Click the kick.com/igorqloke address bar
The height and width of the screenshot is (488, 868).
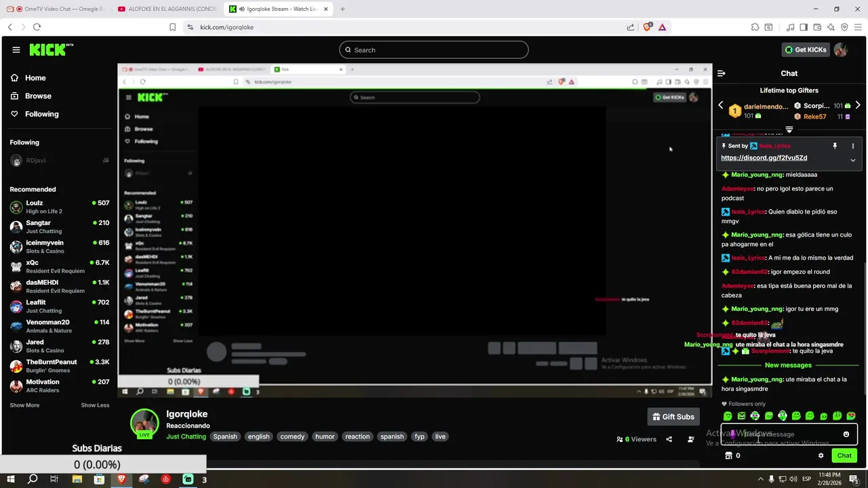tap(407, 27)
